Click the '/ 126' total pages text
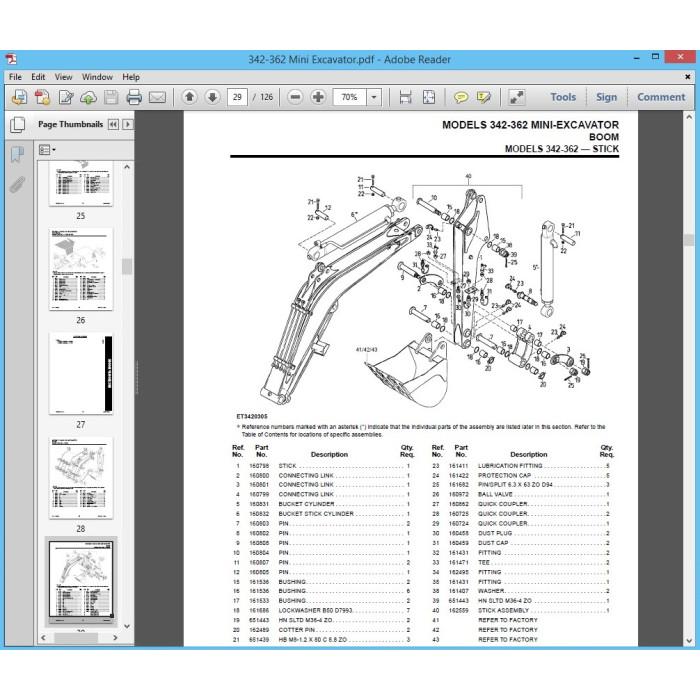 tap(262, 97)
